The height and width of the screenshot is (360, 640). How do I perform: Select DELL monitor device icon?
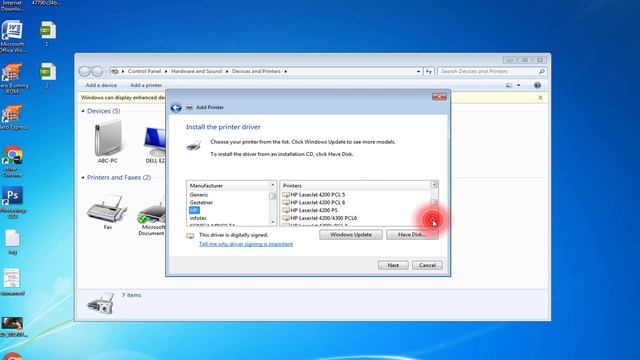click(x=155, y=145)
